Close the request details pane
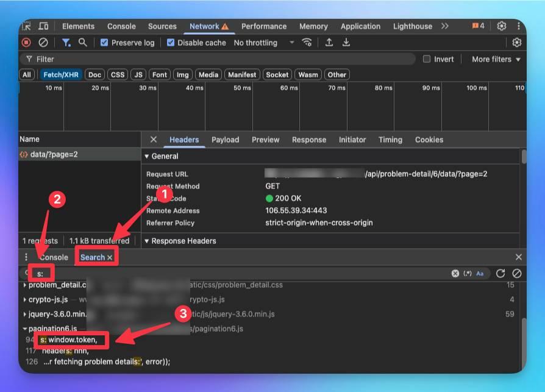This screenshot has width=545, height=392. (153, 140)
